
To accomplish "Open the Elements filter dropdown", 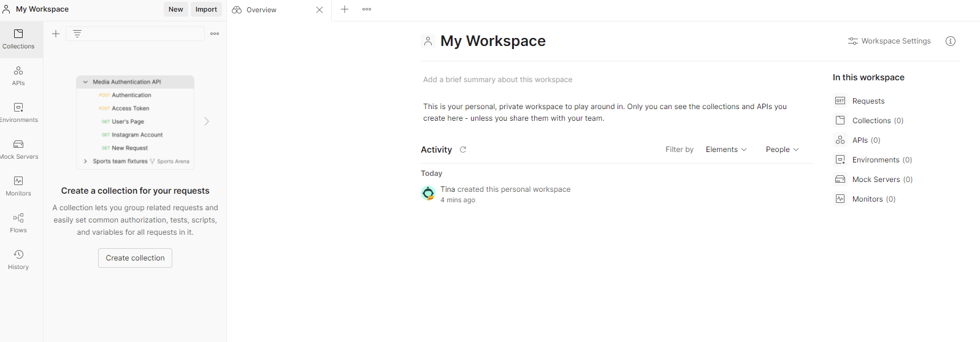I will pos(726,150).
